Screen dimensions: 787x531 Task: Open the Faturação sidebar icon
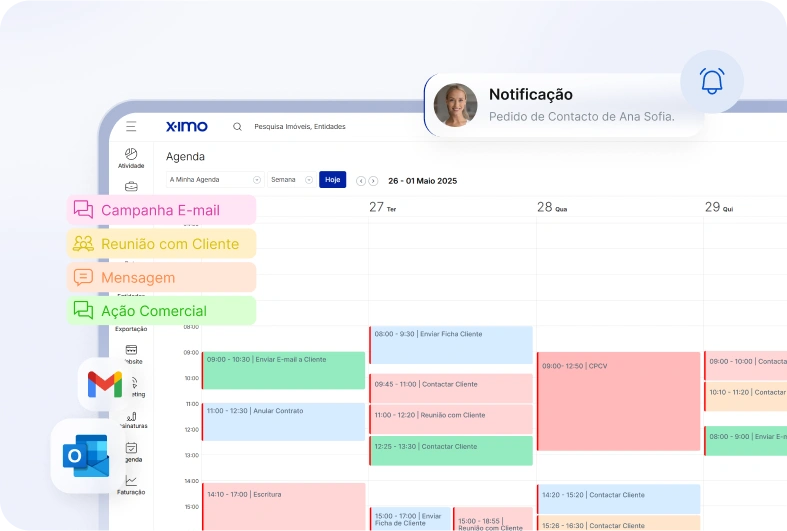[131, 481]
